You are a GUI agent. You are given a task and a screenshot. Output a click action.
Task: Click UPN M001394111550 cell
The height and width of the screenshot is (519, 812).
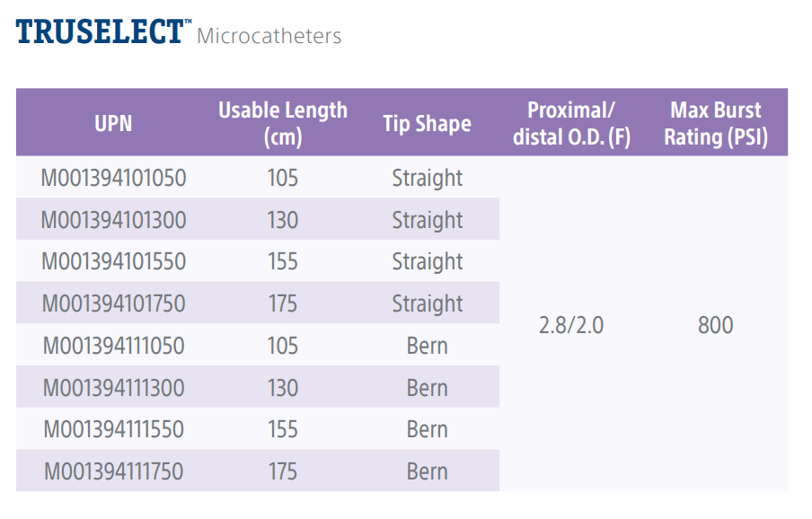tap(113, 429)
